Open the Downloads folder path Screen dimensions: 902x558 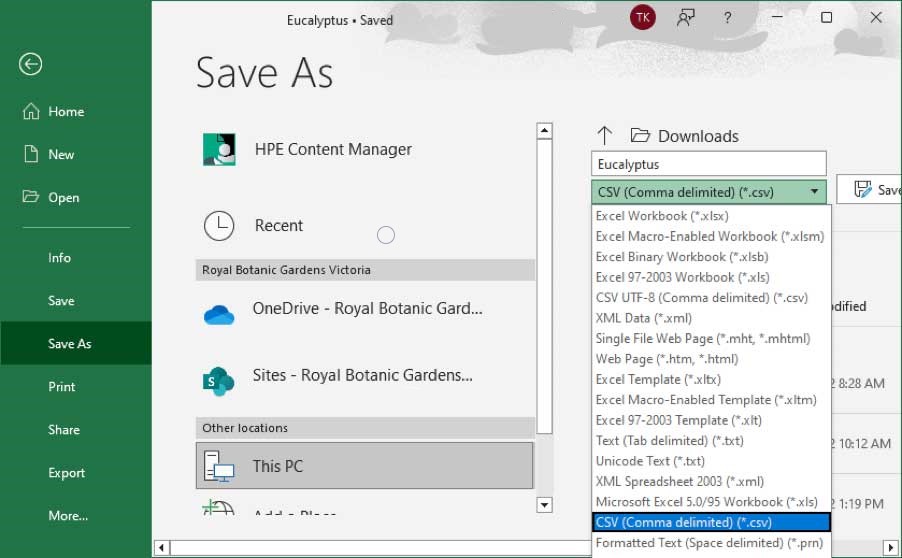[x=697, y=136]
